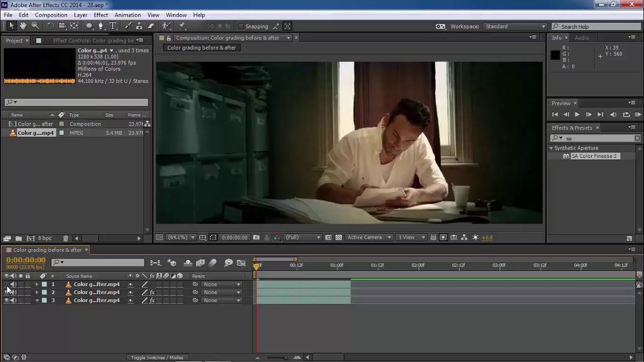Click Interpret Footage icon in Project panel
The height and width of the screenshot is (362, 644).
point(7,238)
